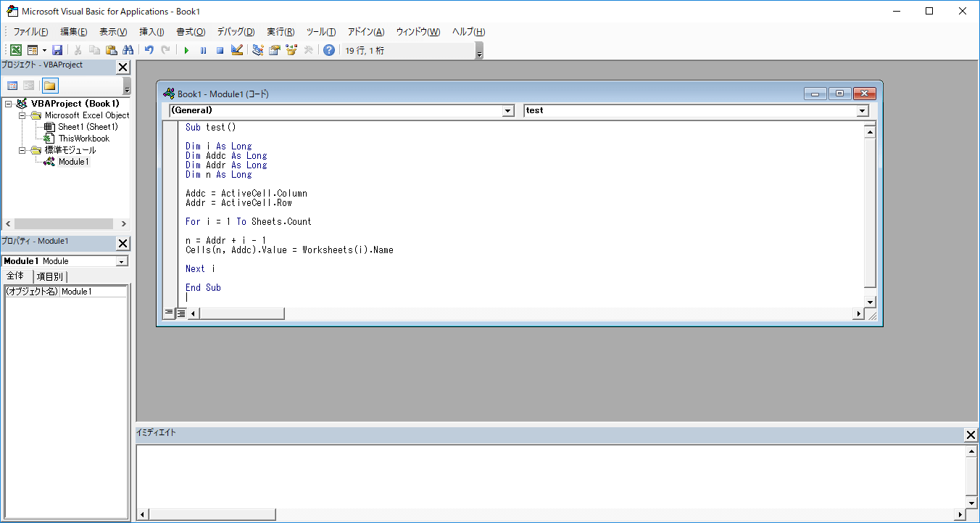Image resolution: width=980 pixels, height=523 pixels.
Task: Run the macro with the green play icon
Action: coord(186,50)
